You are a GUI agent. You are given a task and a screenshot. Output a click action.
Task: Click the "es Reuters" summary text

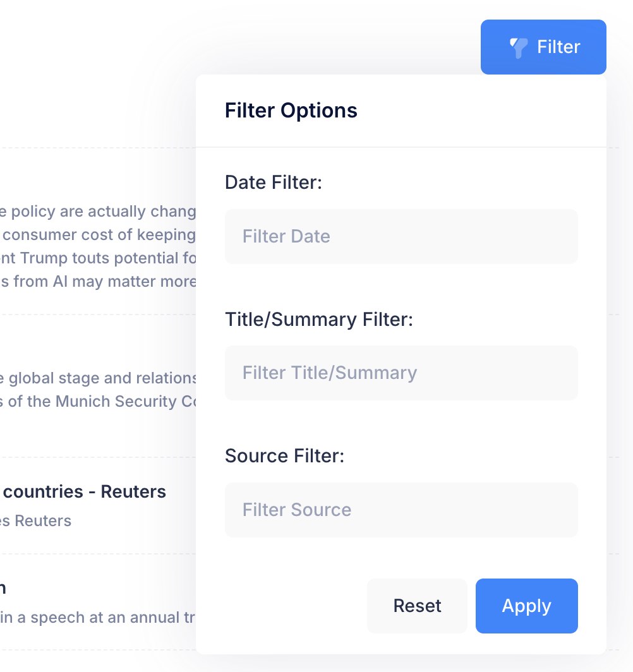click(x=35, y=521)
